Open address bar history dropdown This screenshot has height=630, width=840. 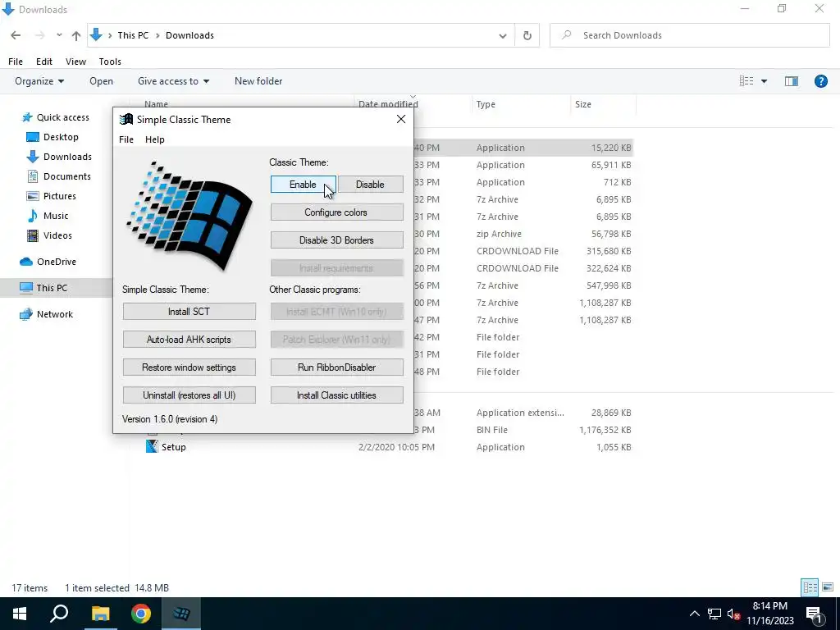503,35
